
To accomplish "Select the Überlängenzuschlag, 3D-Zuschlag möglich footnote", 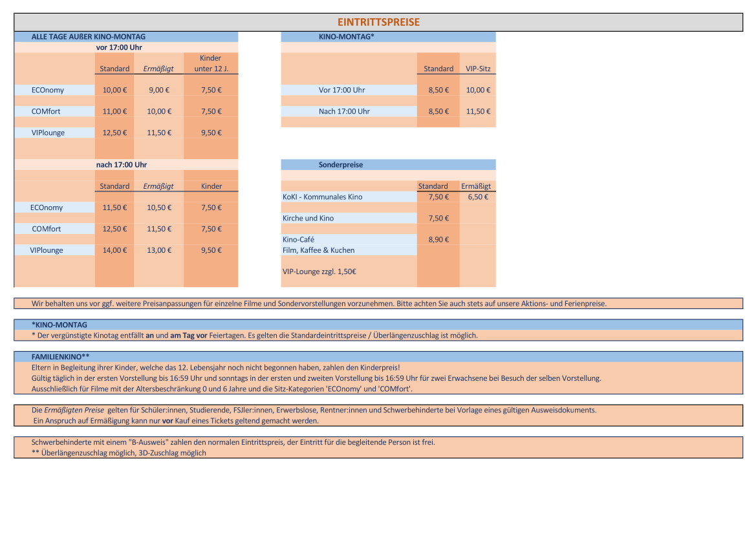I will (x=119, y=453).
